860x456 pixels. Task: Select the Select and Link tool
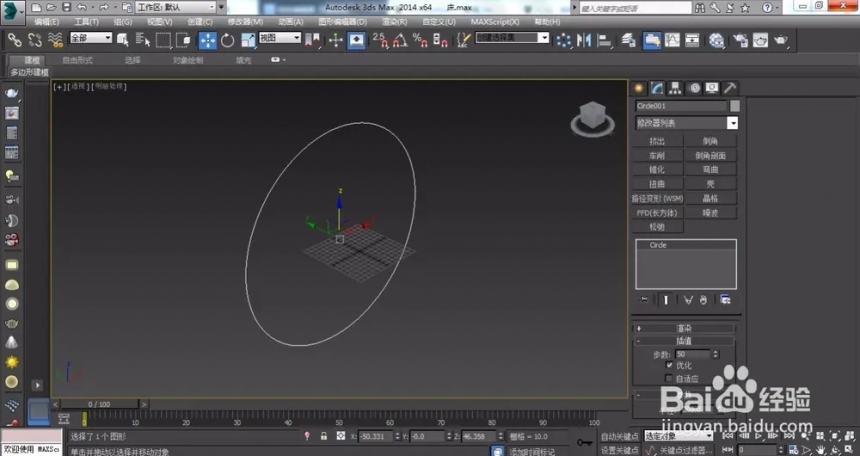14,40
